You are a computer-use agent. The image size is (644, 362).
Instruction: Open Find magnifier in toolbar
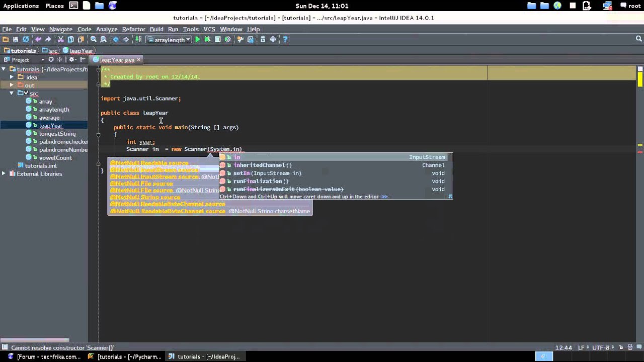[x=94, y=39]
